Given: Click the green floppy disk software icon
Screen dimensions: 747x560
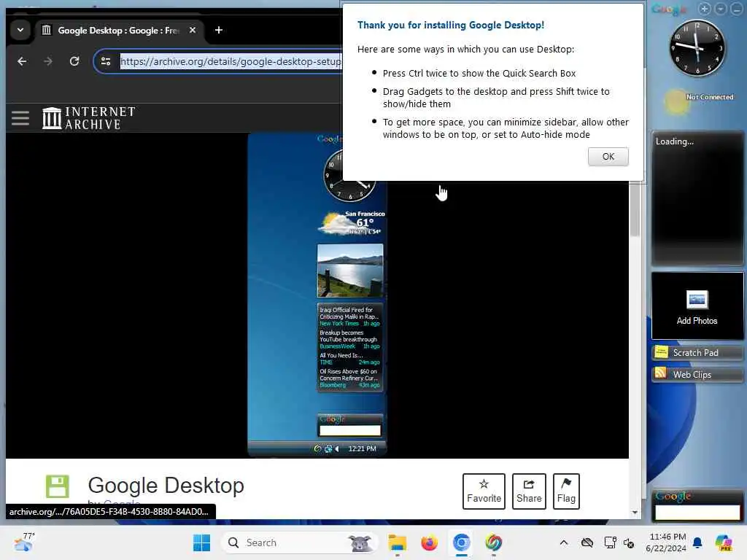Looking at the screenshot, I should coord(57,486).
